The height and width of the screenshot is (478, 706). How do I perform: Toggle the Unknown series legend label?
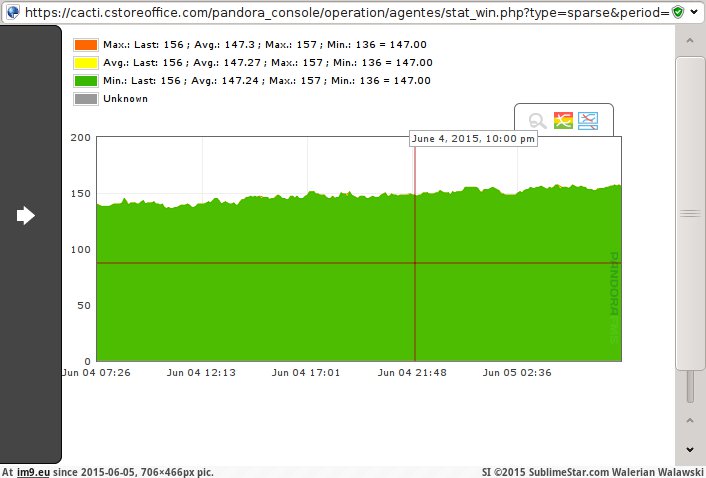point(125,98)
